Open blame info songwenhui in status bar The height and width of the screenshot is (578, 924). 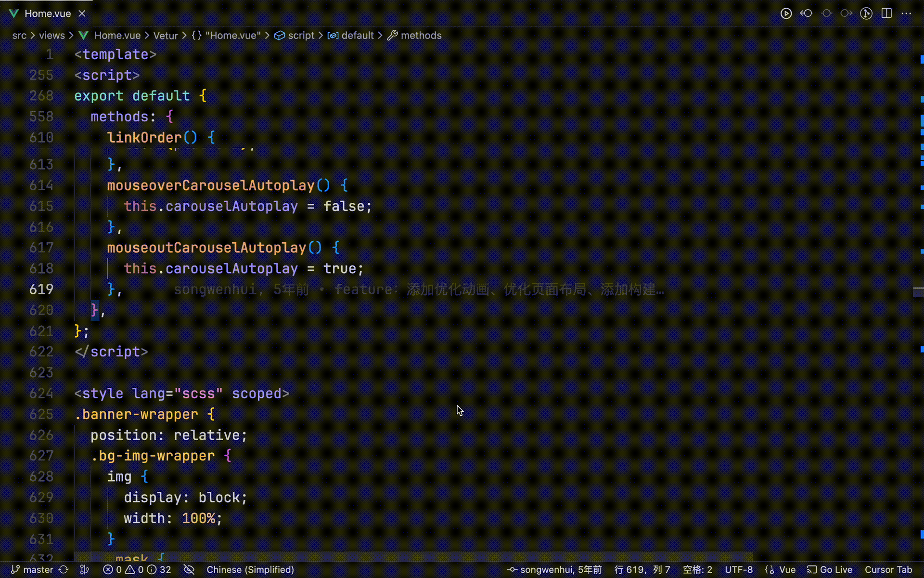click(x=554, y=570)
